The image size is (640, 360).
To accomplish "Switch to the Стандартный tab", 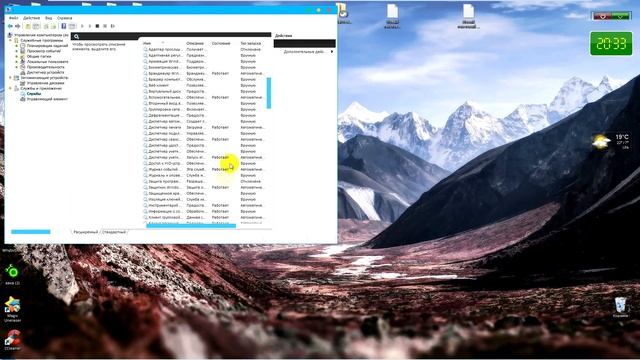I will (114, 232).
